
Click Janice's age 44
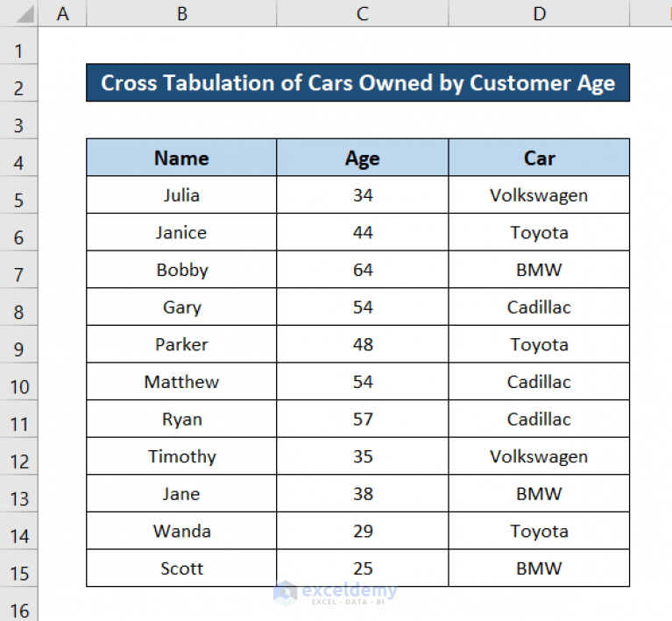(363, 232)
